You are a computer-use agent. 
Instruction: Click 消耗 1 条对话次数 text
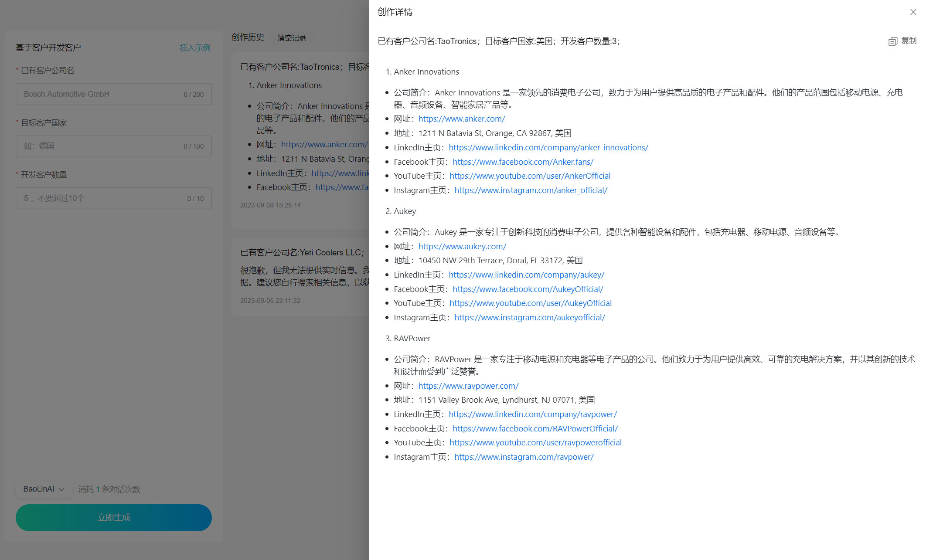tap(109, 489)
